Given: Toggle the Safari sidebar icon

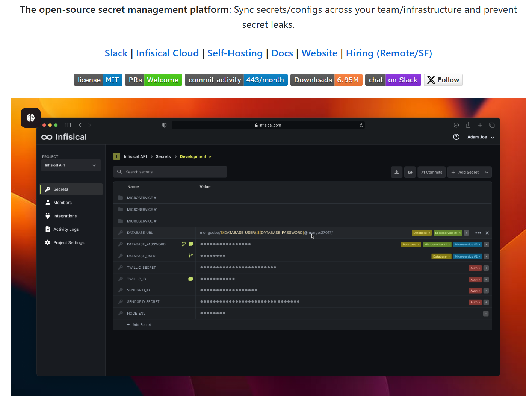Looking at the screenshot, I should (68, 125).
